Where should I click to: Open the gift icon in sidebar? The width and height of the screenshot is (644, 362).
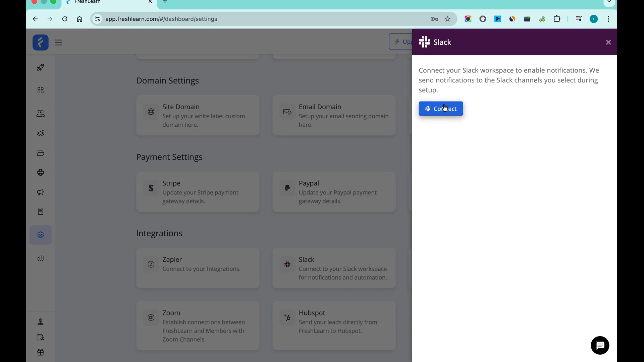(41, 352)
